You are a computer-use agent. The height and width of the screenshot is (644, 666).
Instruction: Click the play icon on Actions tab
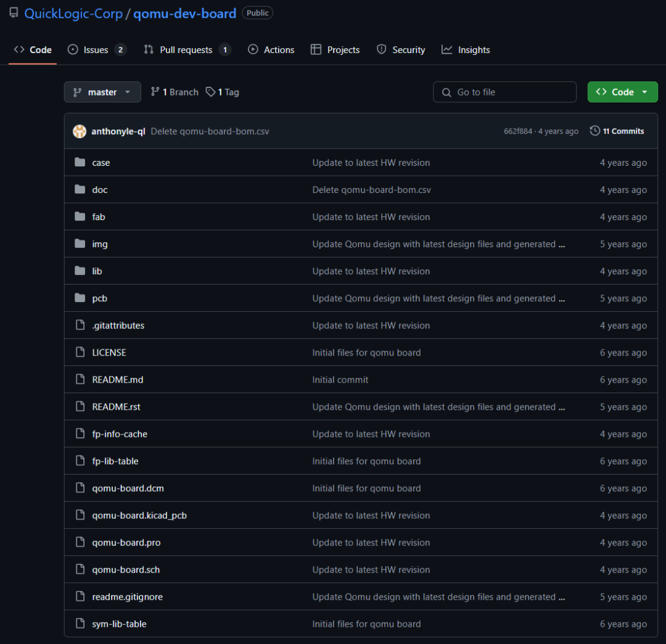253,49
